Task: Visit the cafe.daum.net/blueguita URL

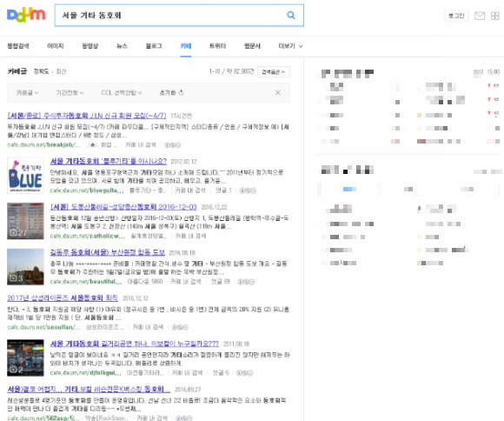Action: click(x=87, y=190)
